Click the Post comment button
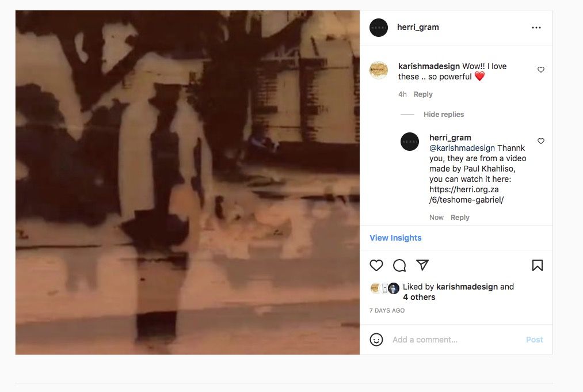 pos(534,340)
